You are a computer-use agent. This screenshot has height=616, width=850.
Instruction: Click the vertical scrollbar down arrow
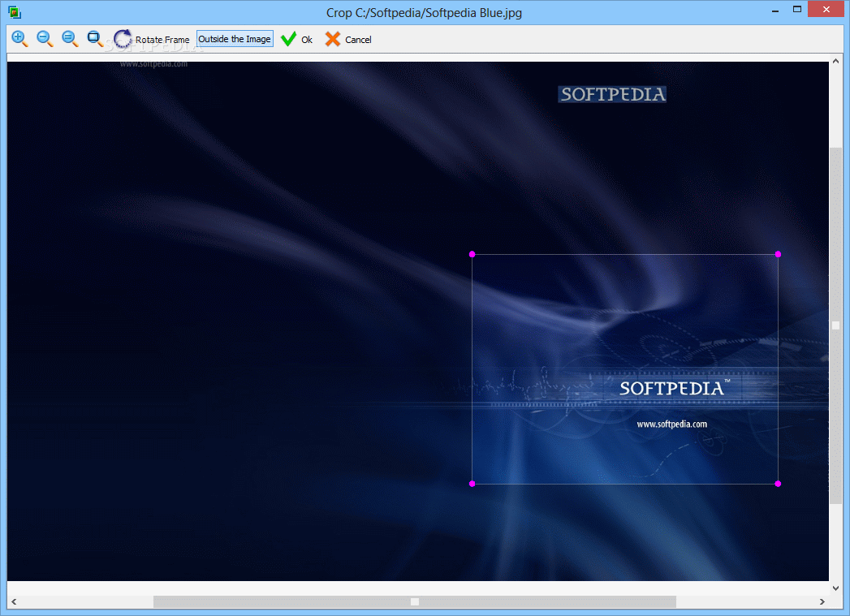(835, 588)
